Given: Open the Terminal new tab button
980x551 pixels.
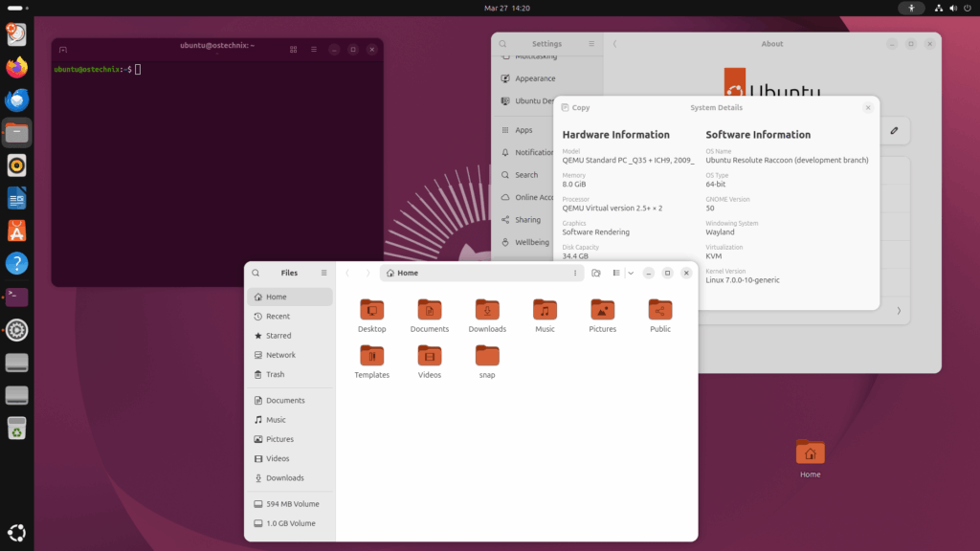Looking at the screenshot, I should tap(63, 50).
